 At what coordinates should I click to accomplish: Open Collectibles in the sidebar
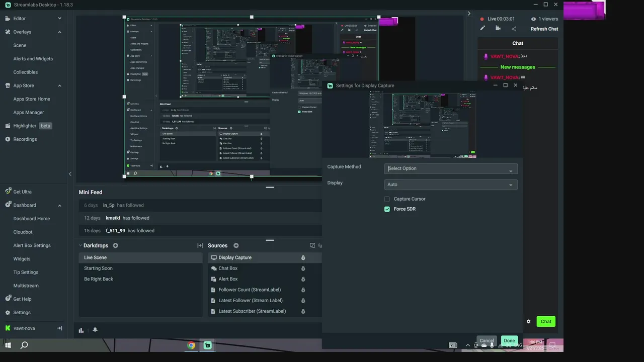[26, 72]
